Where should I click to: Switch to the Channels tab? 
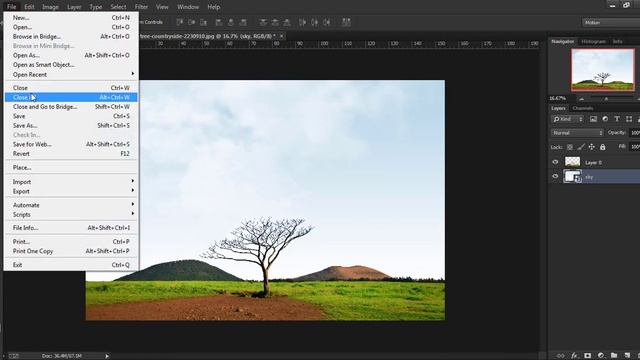click(x=583, y=108)
